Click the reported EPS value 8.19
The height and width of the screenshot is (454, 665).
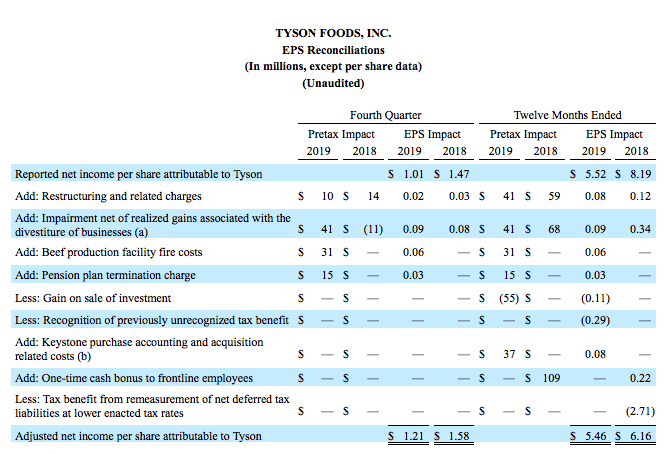tap(640, 174)
